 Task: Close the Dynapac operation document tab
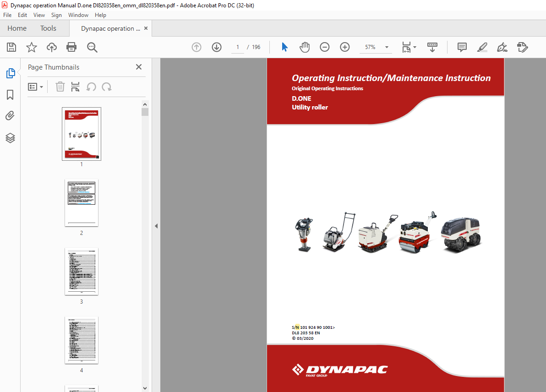pos(146,28)
